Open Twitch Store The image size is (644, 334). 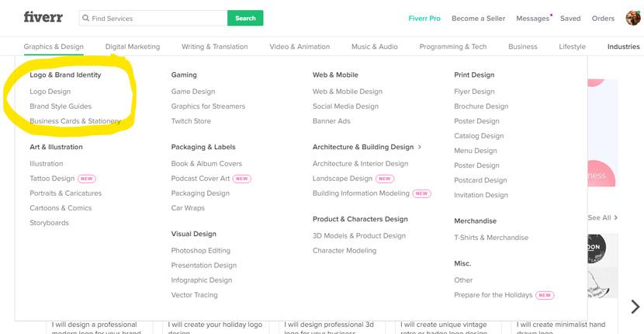point(191,121)
